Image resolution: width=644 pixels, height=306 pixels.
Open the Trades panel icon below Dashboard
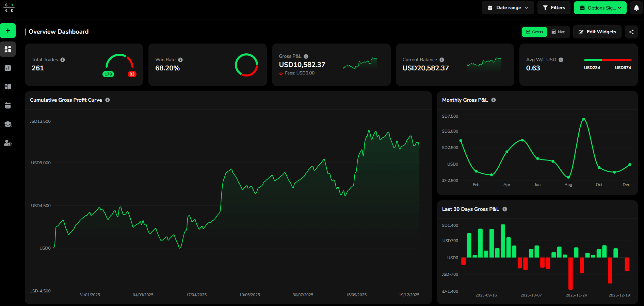click(7, 68)
